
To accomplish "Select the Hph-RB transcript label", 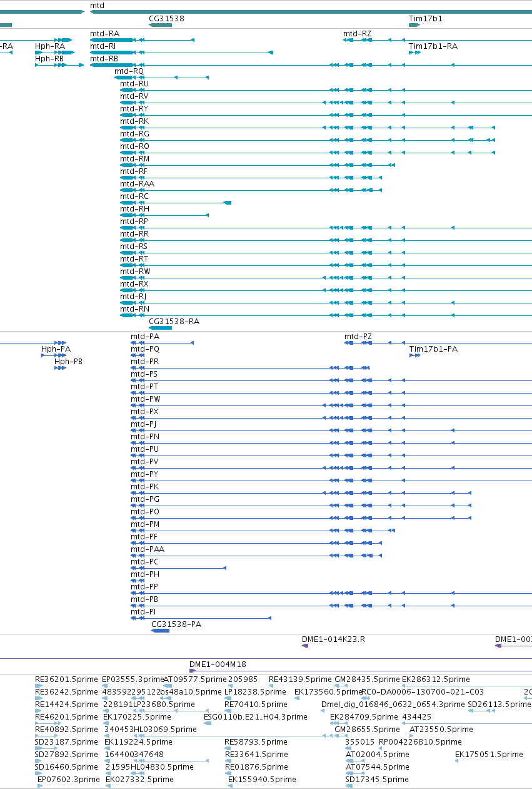I will tap(49, 59).
